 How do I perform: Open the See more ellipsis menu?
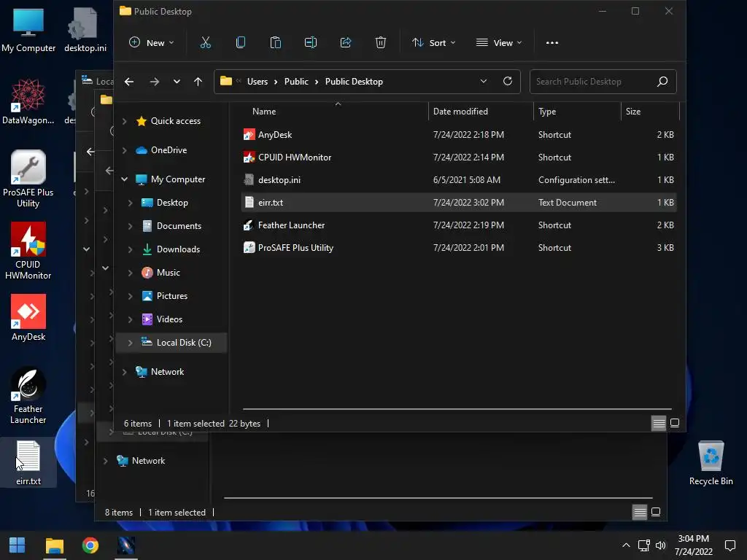551,43
